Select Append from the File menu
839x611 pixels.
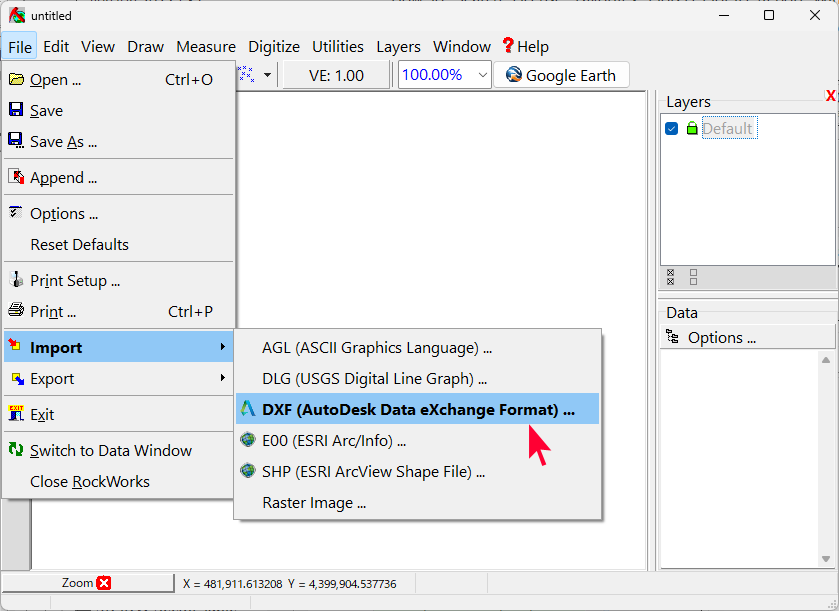coord(63,178)
